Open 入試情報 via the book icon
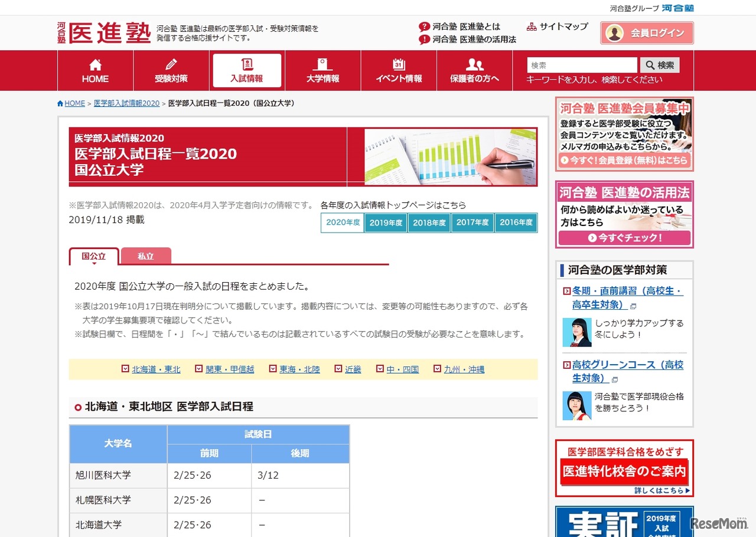756x537 pixels. 246,64
